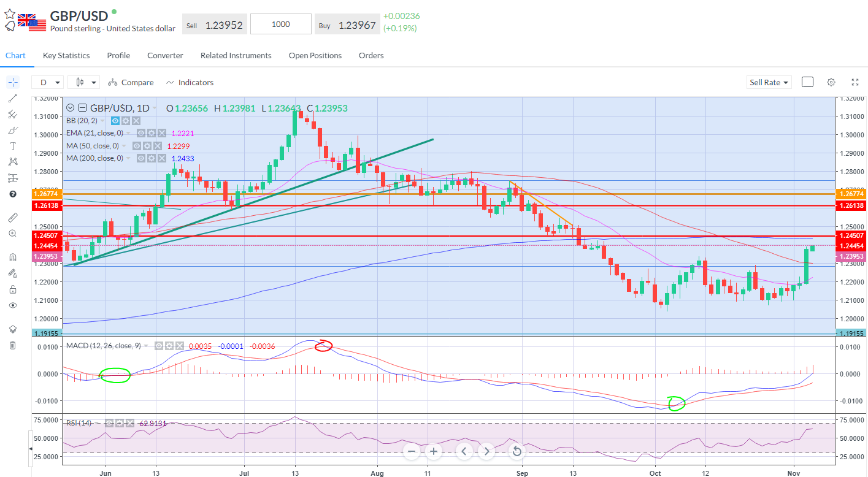
Task: Remove the EMA (21, close, 0) indicator
Action: point(162,133)
